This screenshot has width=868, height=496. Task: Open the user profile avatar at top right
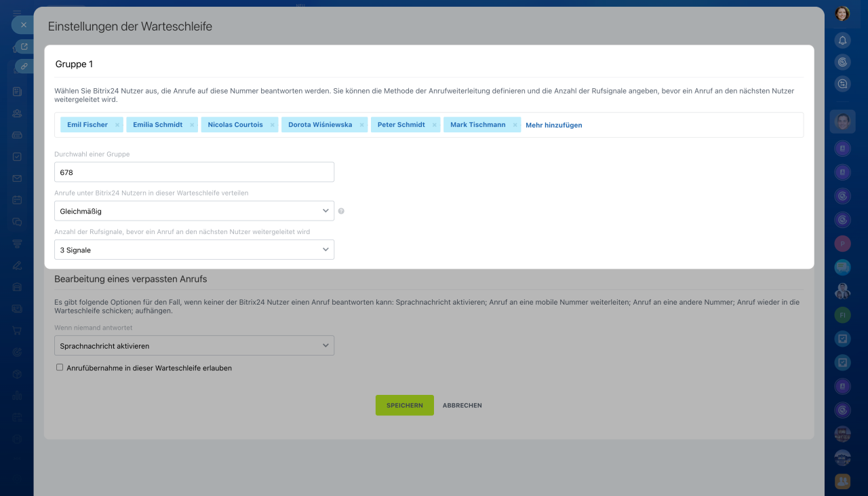coord(842,14)
